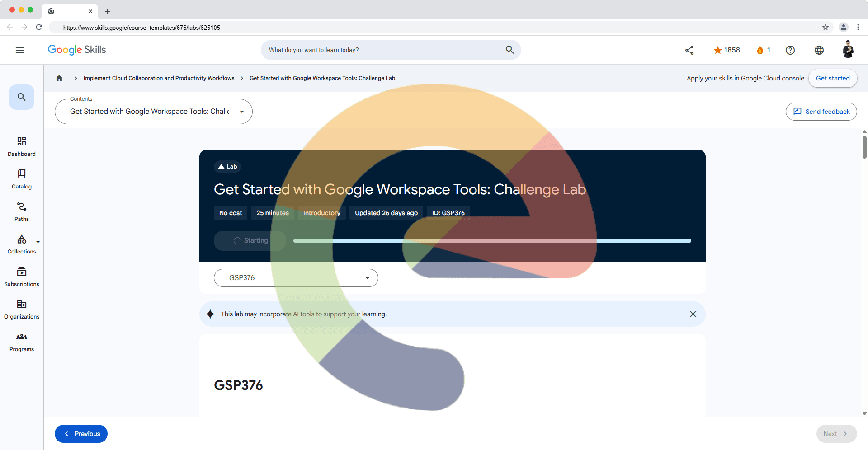Open Organizations from the sidebar

(22, 309)
